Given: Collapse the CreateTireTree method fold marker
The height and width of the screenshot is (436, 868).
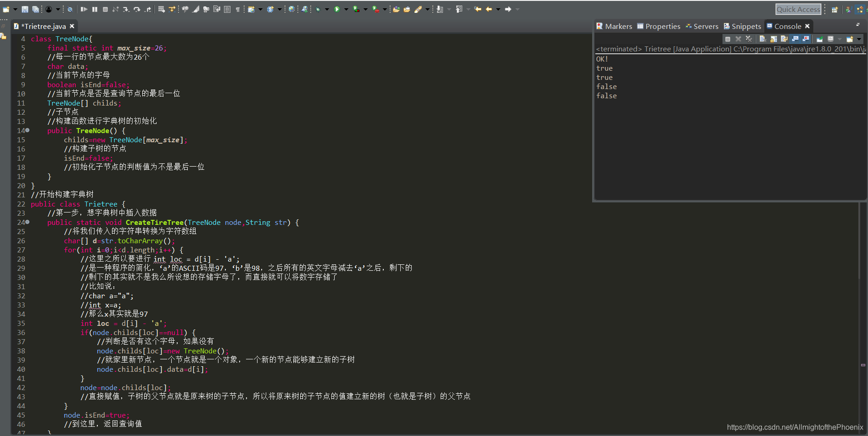Looking at the screenshot, I should coord(28,222).
